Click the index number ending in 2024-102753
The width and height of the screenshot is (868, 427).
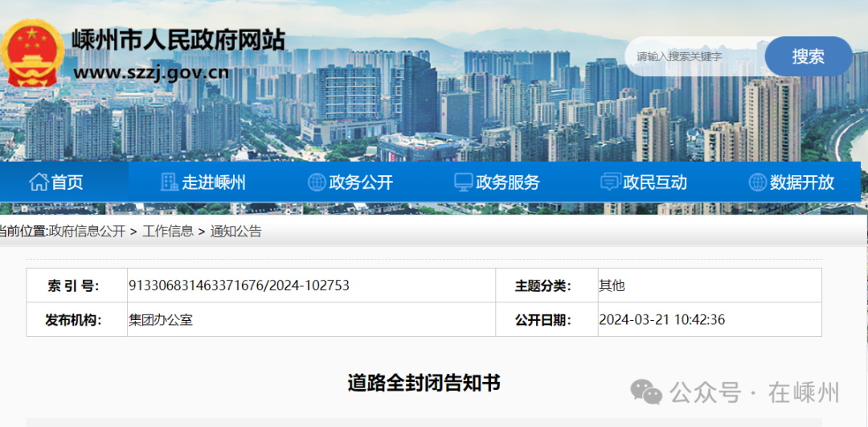point(239,285)
